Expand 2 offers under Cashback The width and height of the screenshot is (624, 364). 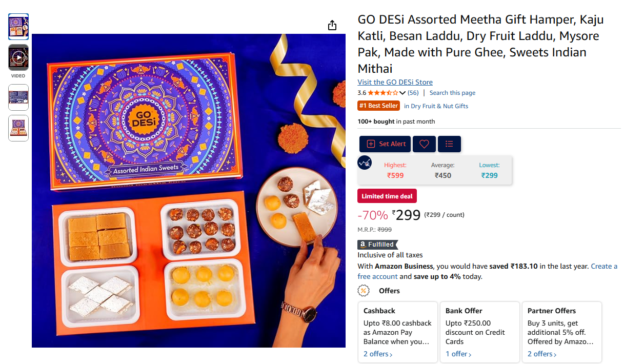[378, 354]
